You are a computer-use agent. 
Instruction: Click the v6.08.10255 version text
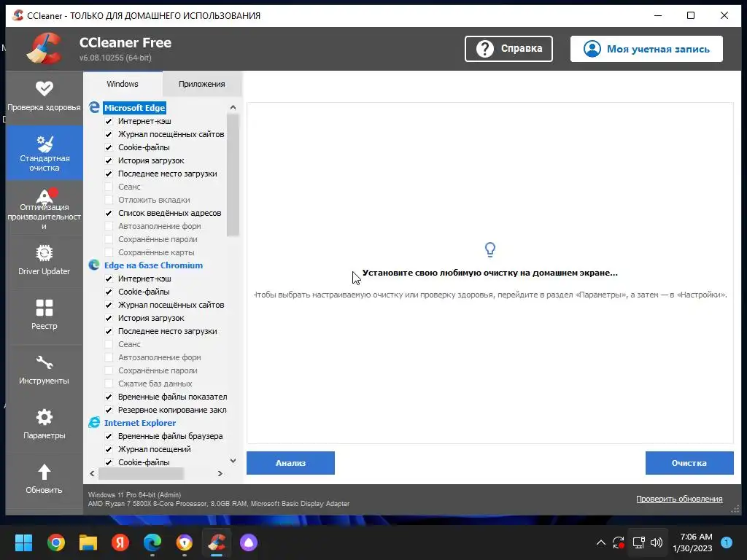[115, 58]
